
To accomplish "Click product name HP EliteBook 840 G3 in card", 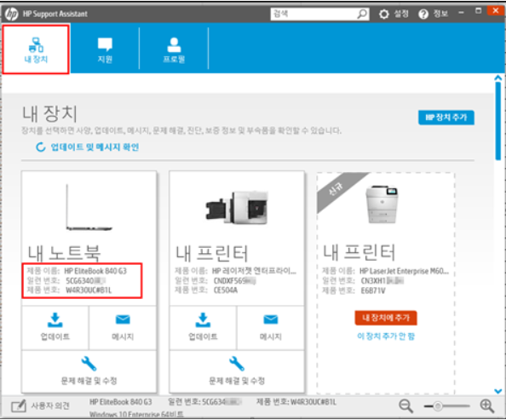I will [x=95, y=271].
